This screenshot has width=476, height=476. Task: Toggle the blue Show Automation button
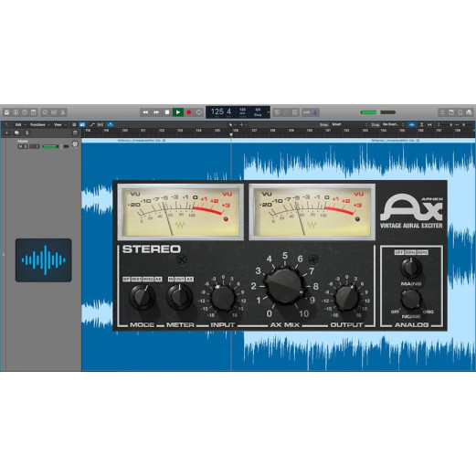(x=82, y=125)
